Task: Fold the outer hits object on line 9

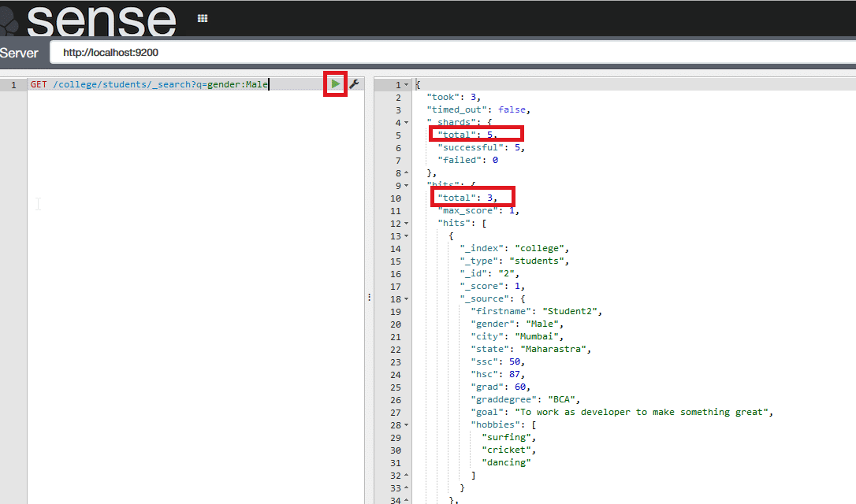Action: click(x=406, y=186)
